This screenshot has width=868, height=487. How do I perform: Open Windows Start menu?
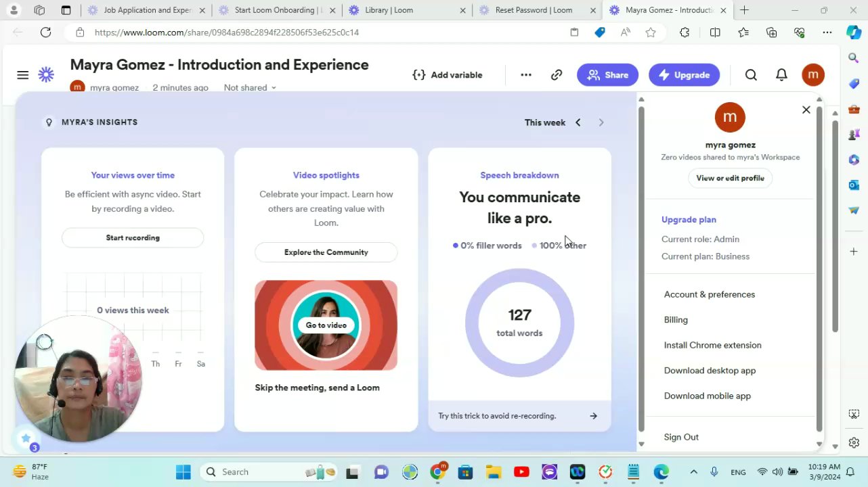click(183, 472)
